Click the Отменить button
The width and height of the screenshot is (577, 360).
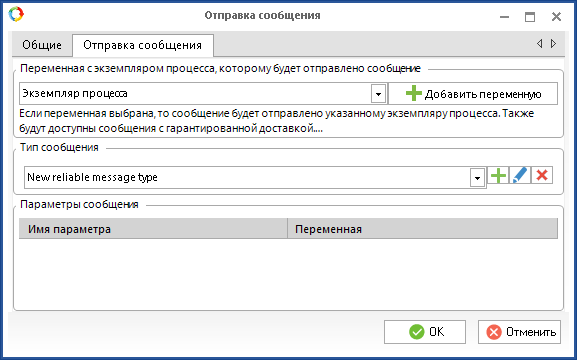519,332
